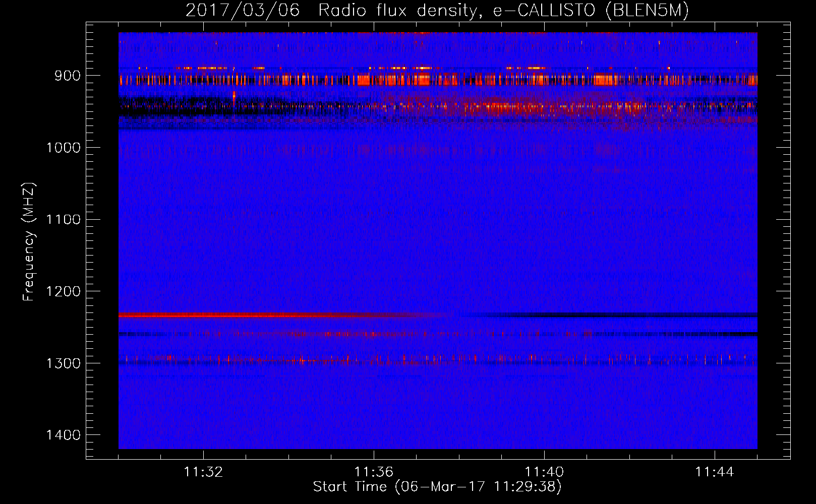
Task: Click the 11:36 time tick label
Action: pyautogui.click(x=374, y=472)
